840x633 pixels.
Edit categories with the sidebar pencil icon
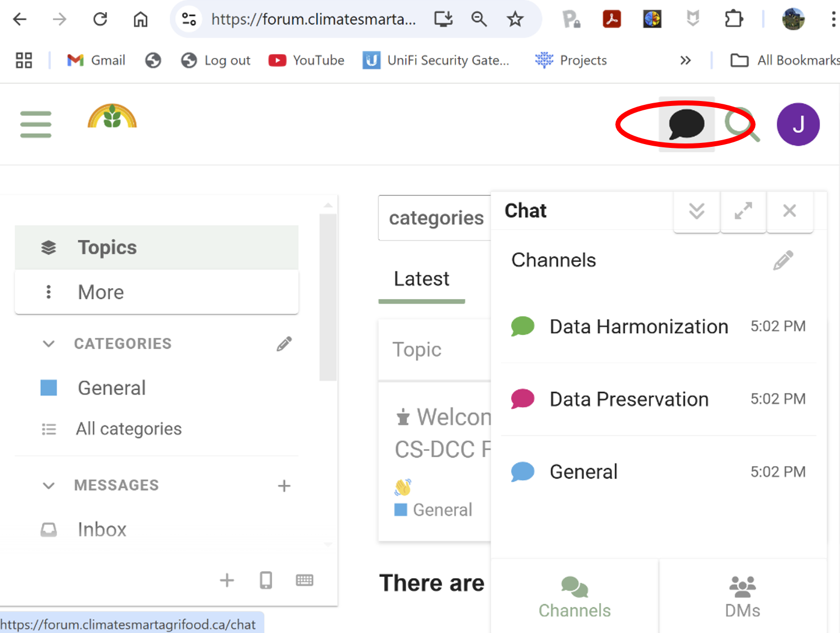(x=284, y=344)
